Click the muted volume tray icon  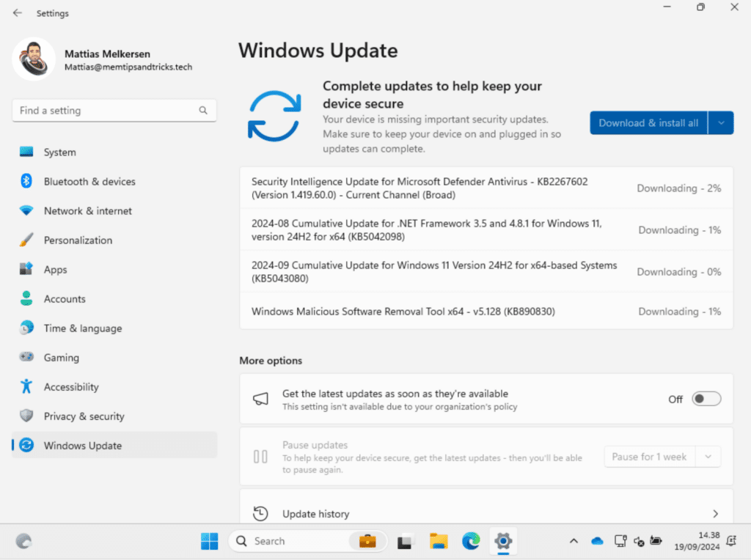[x=639, y=542]
